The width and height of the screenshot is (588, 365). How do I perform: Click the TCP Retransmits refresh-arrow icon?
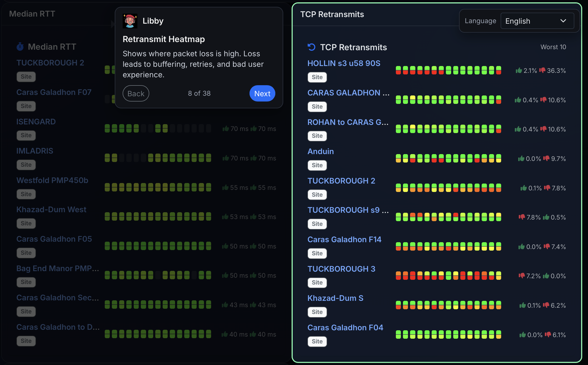click(311, 47)
